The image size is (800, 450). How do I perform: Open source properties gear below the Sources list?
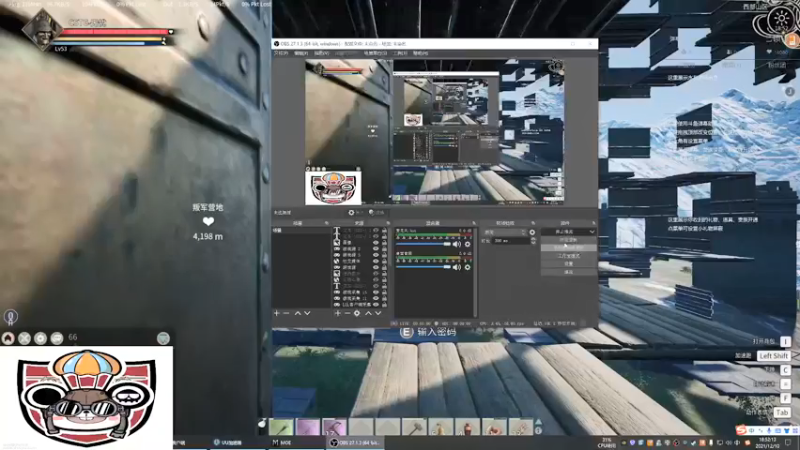pos(357,313)
